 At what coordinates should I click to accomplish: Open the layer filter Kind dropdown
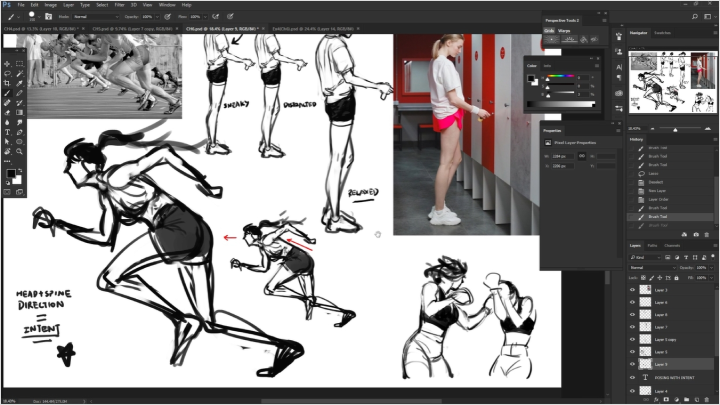pos(645,257)
